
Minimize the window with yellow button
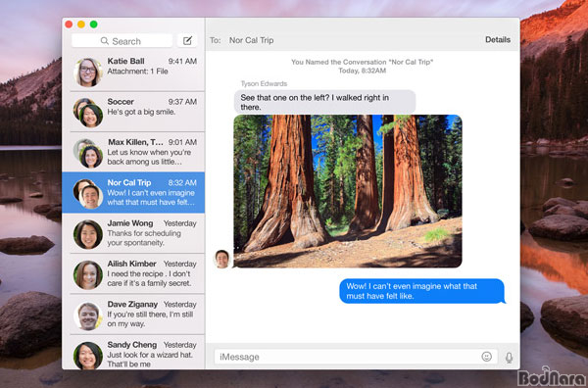[x=81, y=24]
